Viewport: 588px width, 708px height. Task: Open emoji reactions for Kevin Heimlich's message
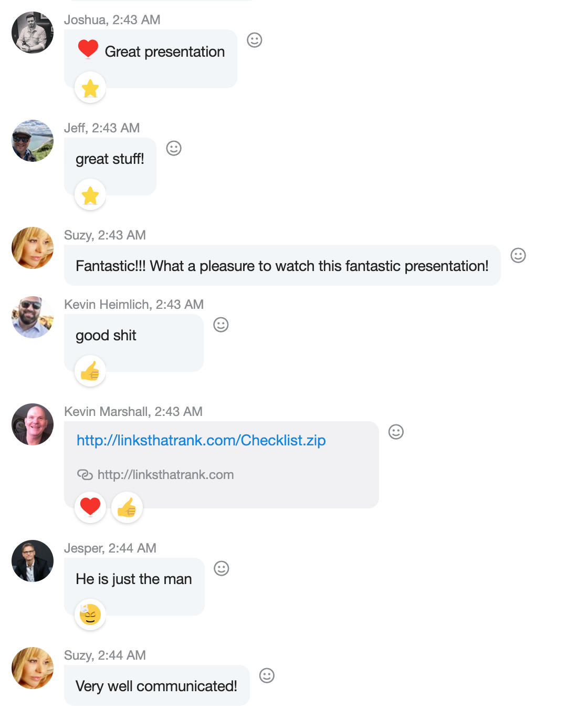tap(221, 325)
